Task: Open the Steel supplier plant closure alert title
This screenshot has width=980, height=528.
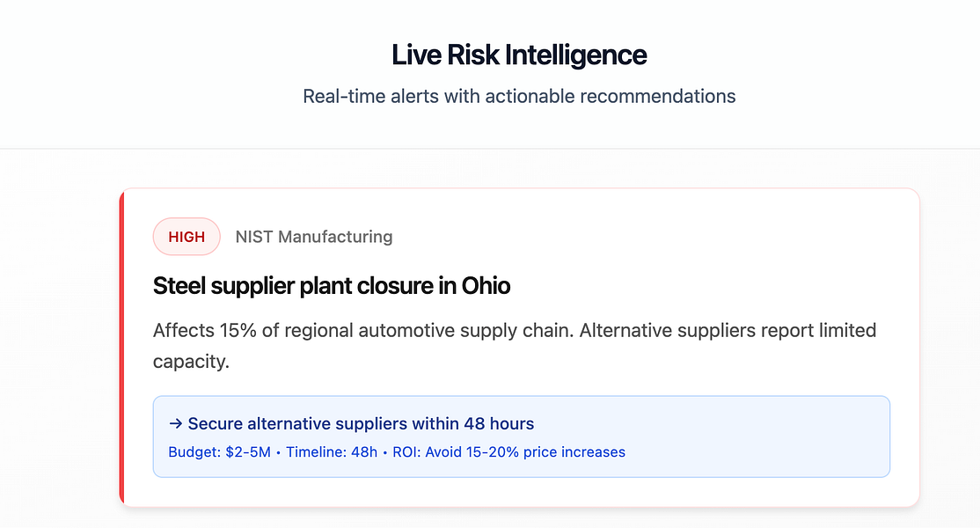Action: click(332, 286)
